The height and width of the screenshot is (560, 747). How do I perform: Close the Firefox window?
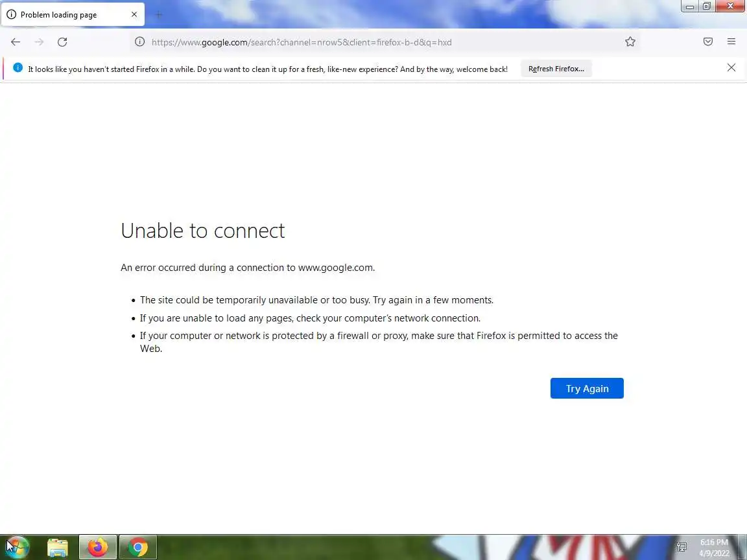(x=730, y=6)
